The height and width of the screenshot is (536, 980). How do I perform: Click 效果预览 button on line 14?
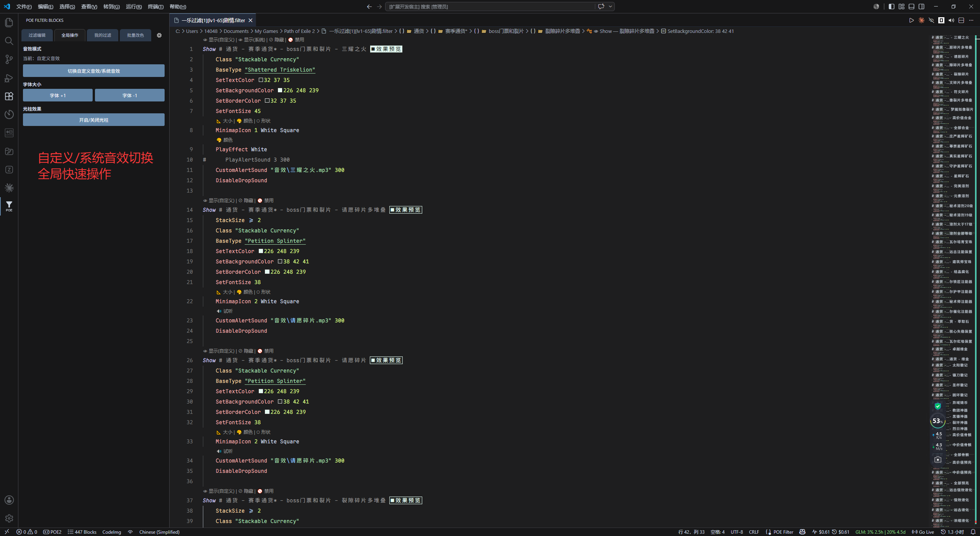pyautogui.click(x=405, y=210)
